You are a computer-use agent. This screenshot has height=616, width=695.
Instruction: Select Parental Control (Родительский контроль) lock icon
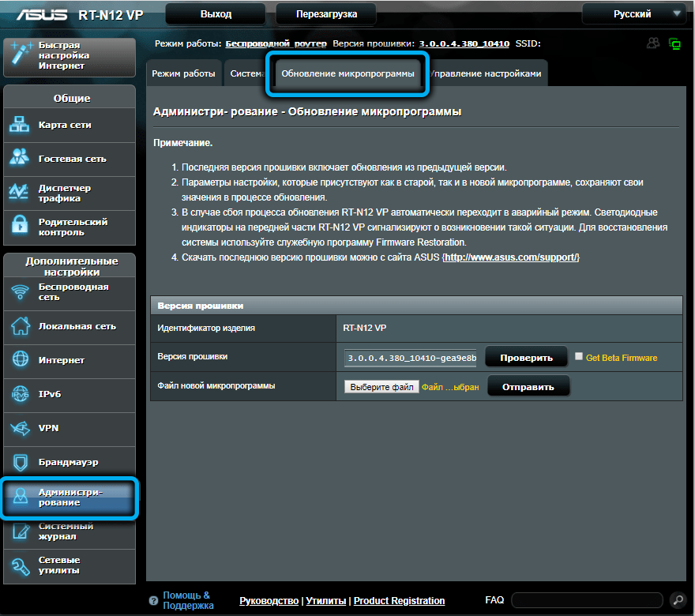point(19,227)
